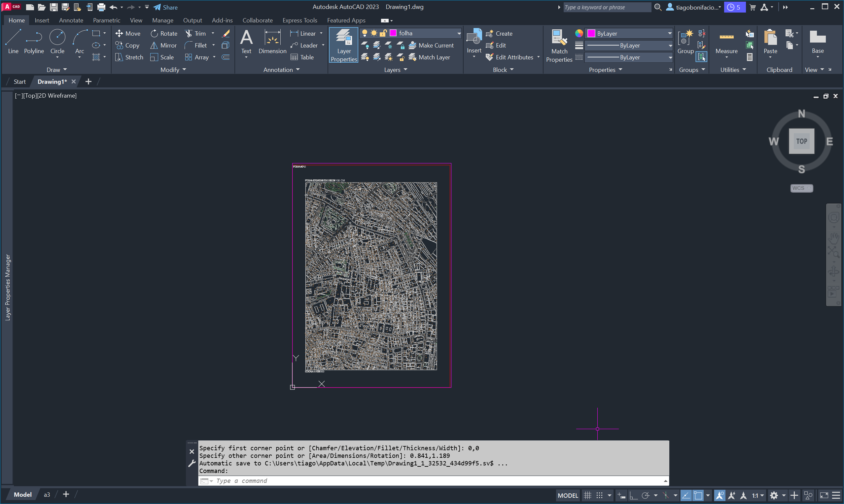844x504 pixels.
Task: Select the Mirror modify tool
Action: [x=164, y=45]
